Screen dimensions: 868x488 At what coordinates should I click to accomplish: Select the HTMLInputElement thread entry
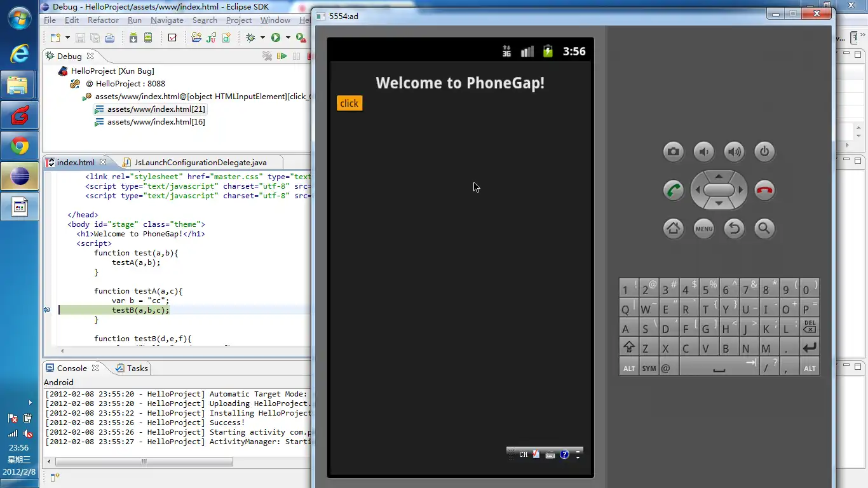tap(197, 97)
